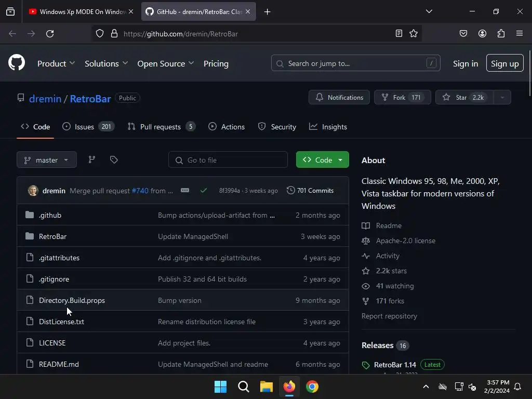Switch to the Pull requests tab
Viewport: 532px width, 399px height.
pos(162,127)
